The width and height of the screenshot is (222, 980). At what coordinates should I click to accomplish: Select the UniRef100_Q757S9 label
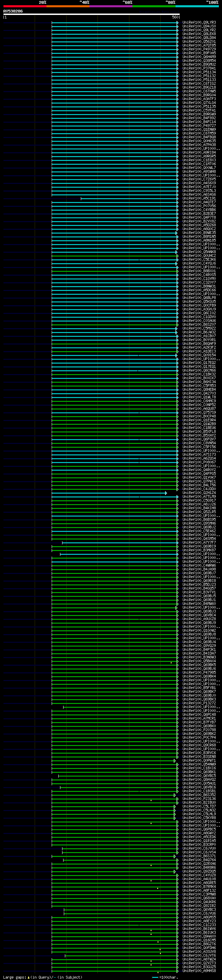[199, 412]
